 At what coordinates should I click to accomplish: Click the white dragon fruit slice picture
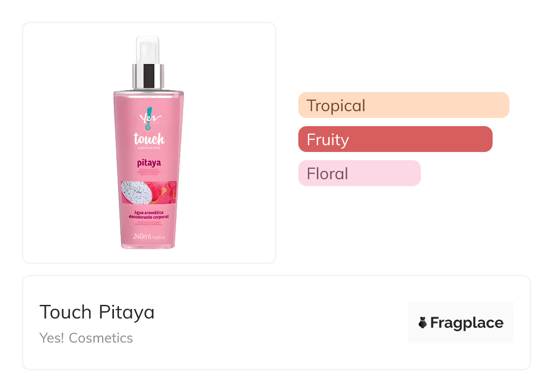(x=135, y=192)
